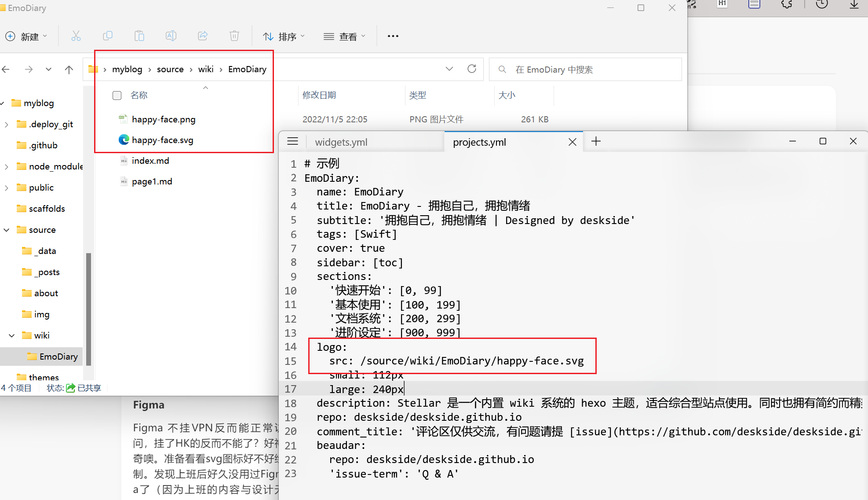Screen dimensions: 868x500
Task: Click the Explorer back arrow
Action: point(6,69)
